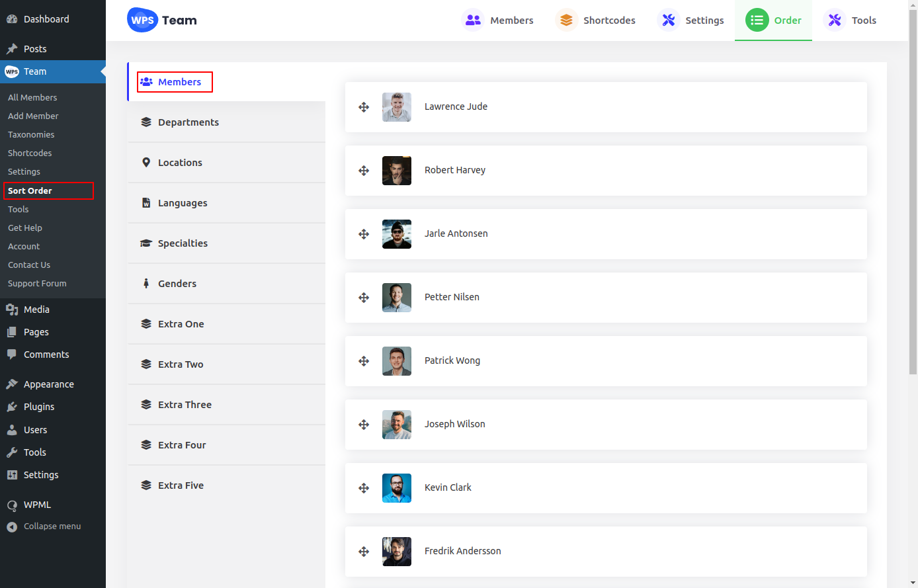Viewport: 918px width, 588px height.
Task: Click the drag handle icon for Lawrence Jude
Action: (364, 107)
